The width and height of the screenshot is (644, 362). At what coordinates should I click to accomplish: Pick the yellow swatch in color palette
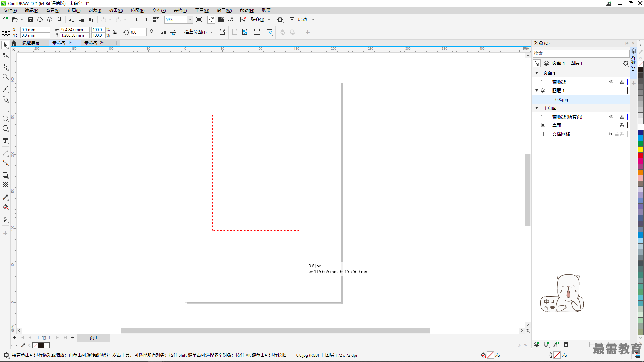coord(641,149)
